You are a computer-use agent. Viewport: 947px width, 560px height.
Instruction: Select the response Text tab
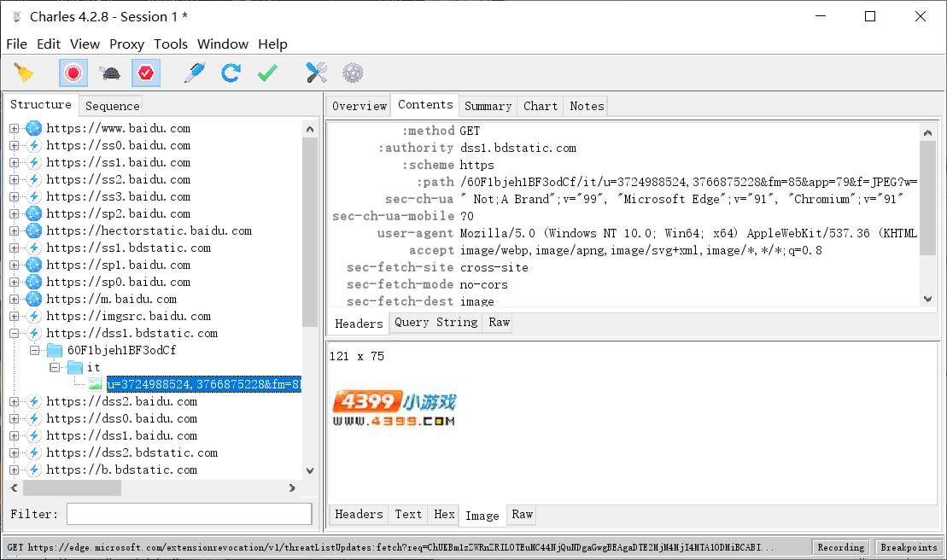click(x=408, y=514)
